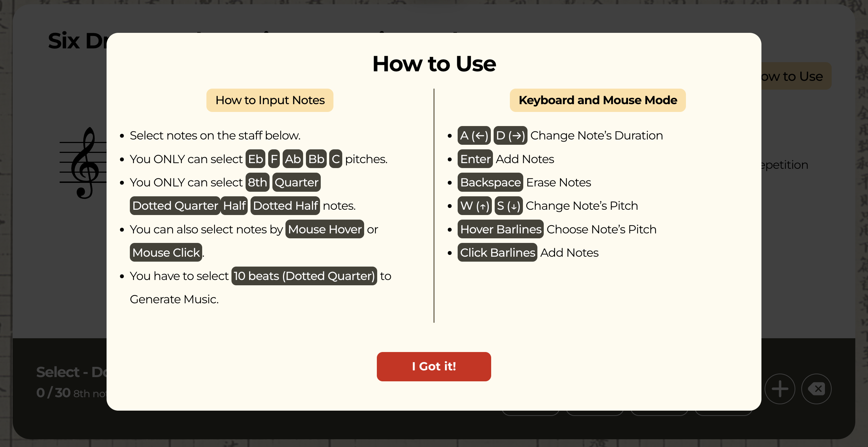
Task: Click the Dotted Half duration tag
Action: pos(285,205)
